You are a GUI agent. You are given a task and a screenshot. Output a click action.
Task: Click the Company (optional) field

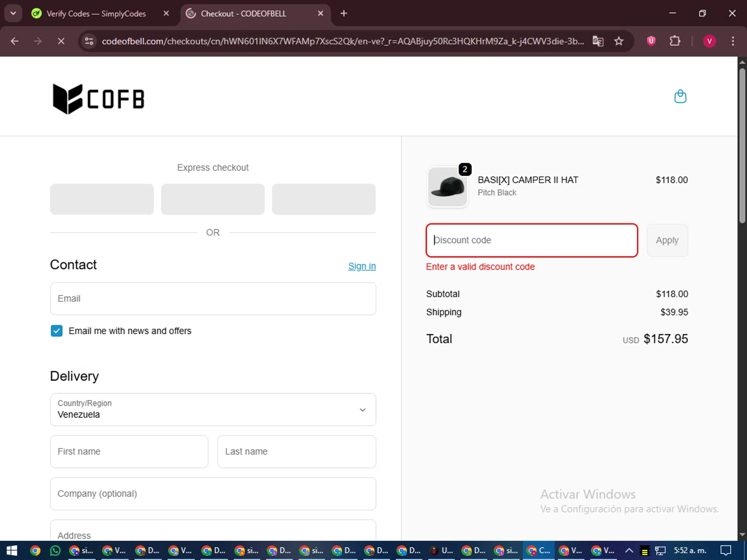pyautogui.click(x=213, y=494)
